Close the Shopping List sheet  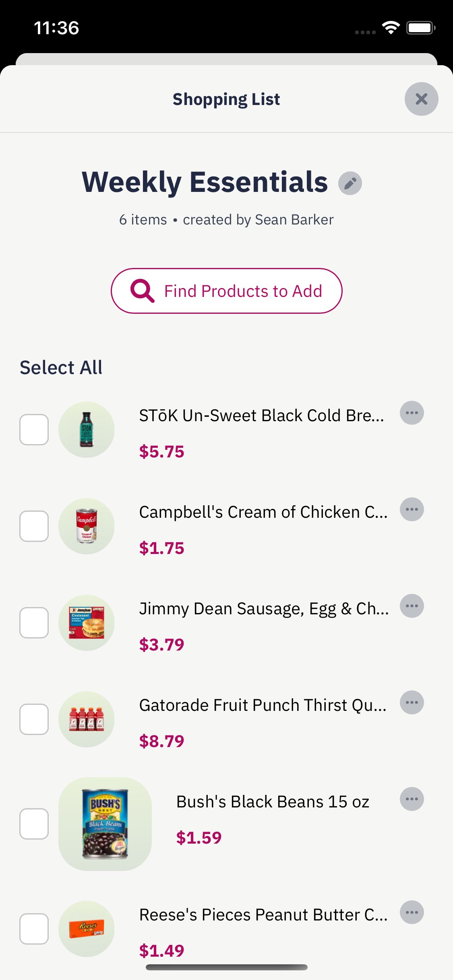tap(421, 99)
